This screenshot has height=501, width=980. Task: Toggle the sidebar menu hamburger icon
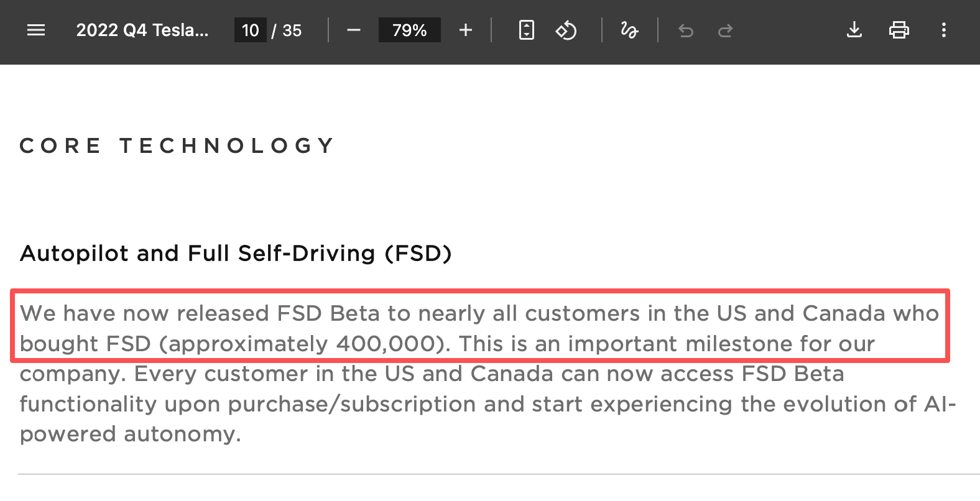tap(36, 30)
